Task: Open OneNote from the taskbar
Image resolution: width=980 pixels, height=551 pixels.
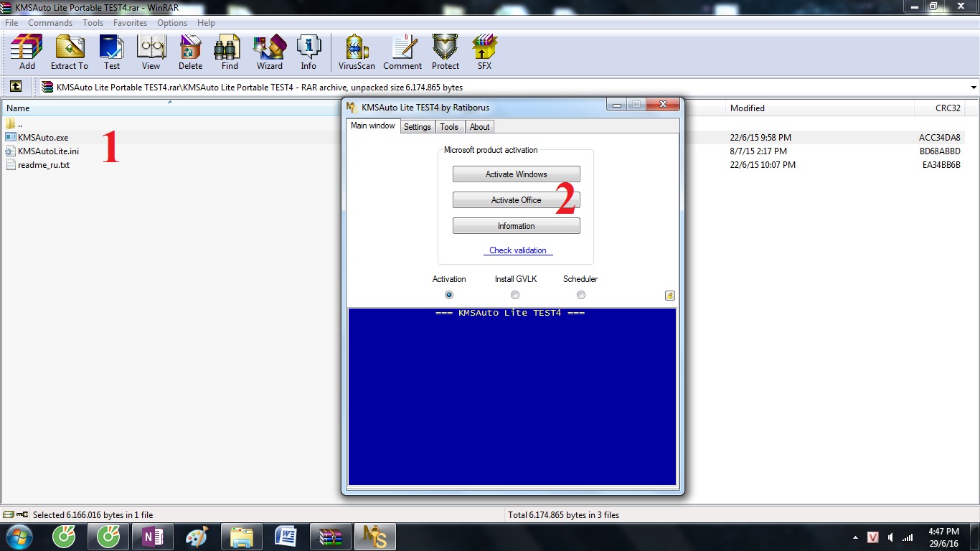Action: pos(152,537)
